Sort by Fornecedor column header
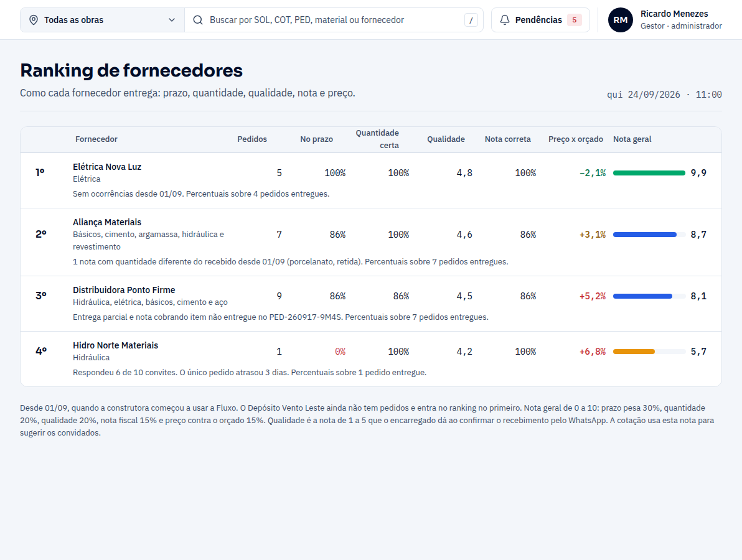The width and height of the screenshot is (742, 560). coord(96,139)
